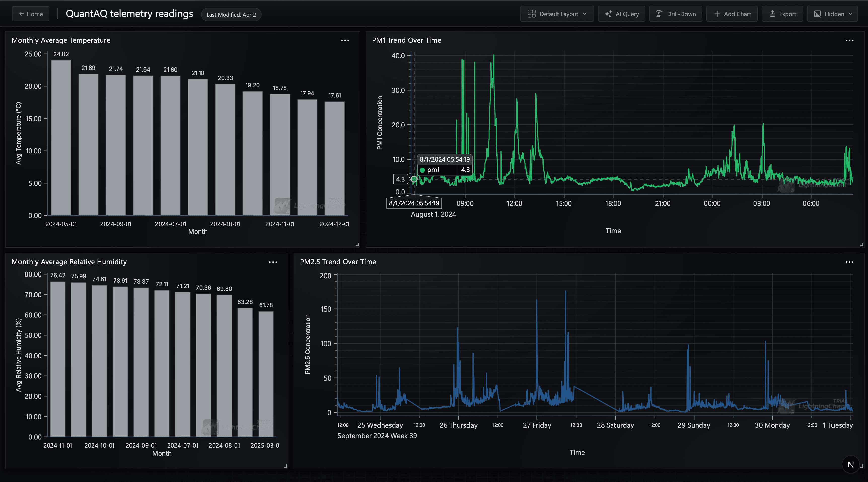Click the 27 Friday axis label
Screen dimensions: 868x482
click(x=537, y=425)
